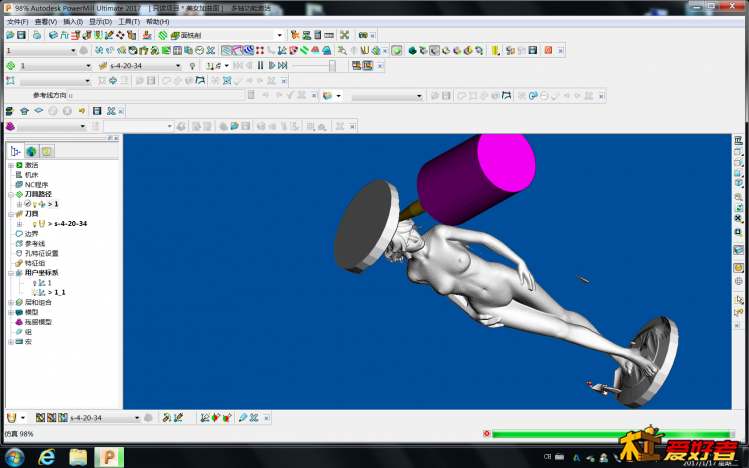Click the ViewMill rainbow shading icon

(457, 51)
